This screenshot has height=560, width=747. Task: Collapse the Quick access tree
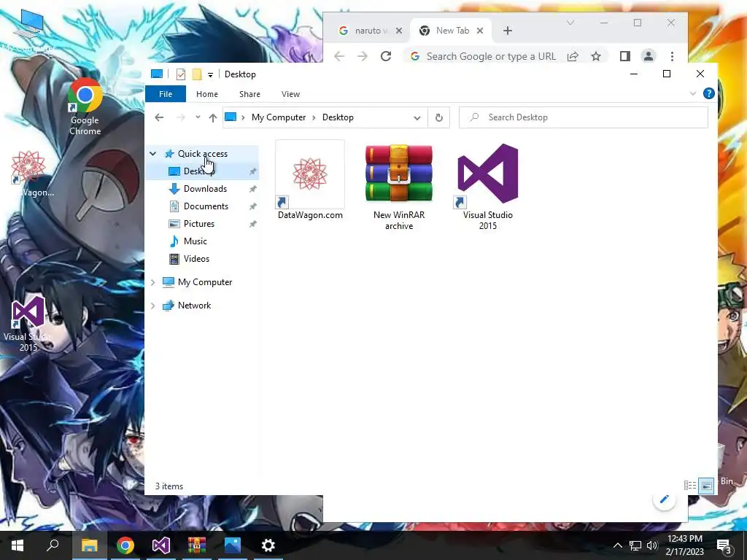[x=153, y=154]
